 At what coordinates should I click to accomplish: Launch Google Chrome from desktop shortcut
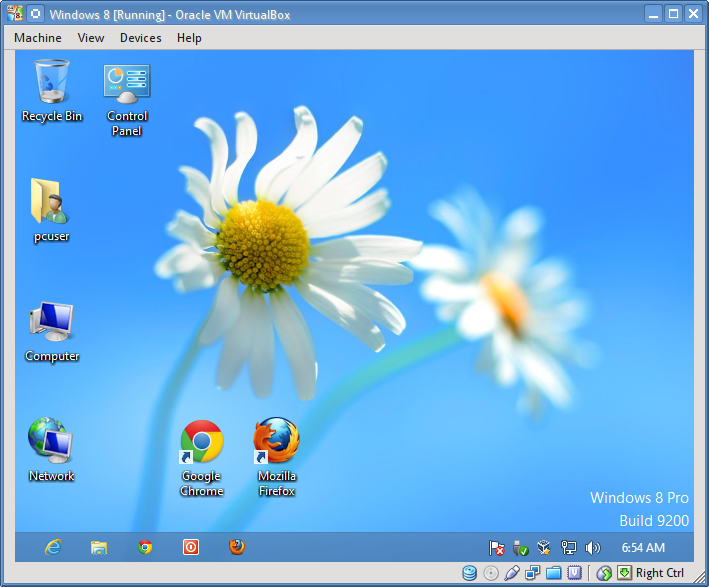coord(202,443)
